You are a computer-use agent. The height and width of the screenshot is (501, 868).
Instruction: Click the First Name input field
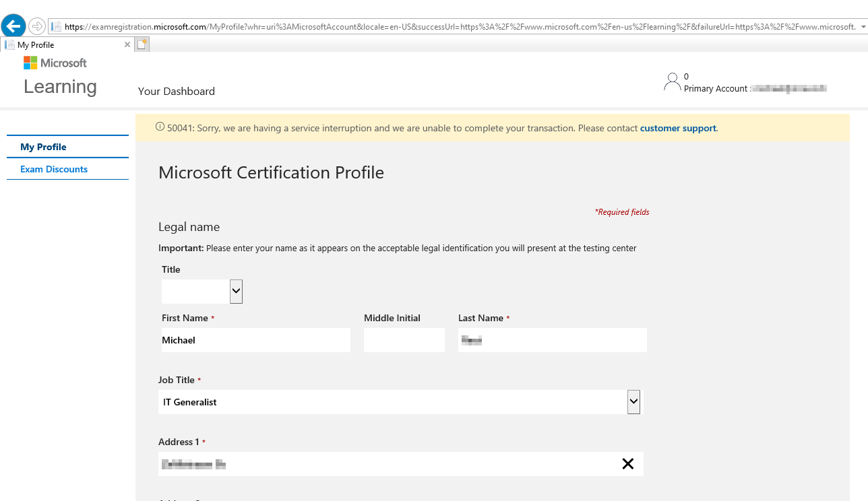tap(256, 340)
